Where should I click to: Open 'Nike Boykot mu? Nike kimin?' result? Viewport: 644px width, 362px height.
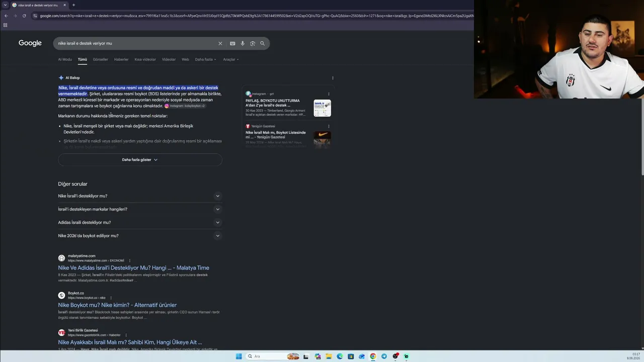pyautogui.click(x=117, y=305)
